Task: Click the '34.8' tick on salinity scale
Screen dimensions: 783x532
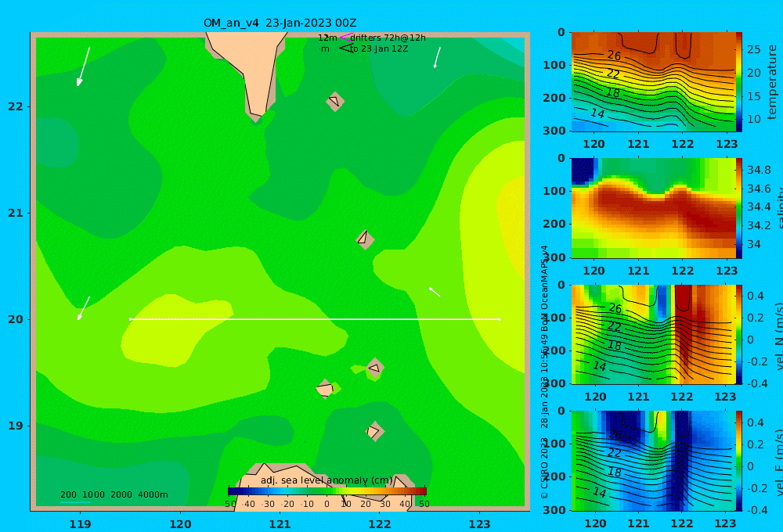Action: point(759,171)
